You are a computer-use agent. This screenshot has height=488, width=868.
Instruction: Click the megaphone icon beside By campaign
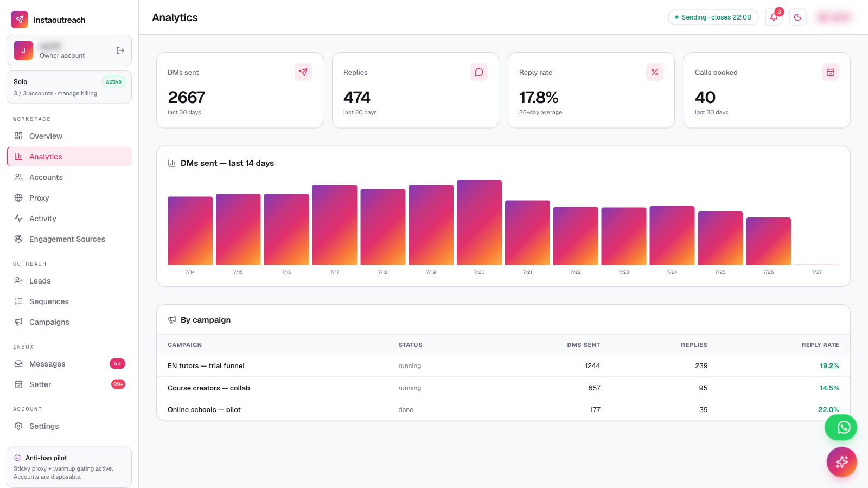click(172, 320)
